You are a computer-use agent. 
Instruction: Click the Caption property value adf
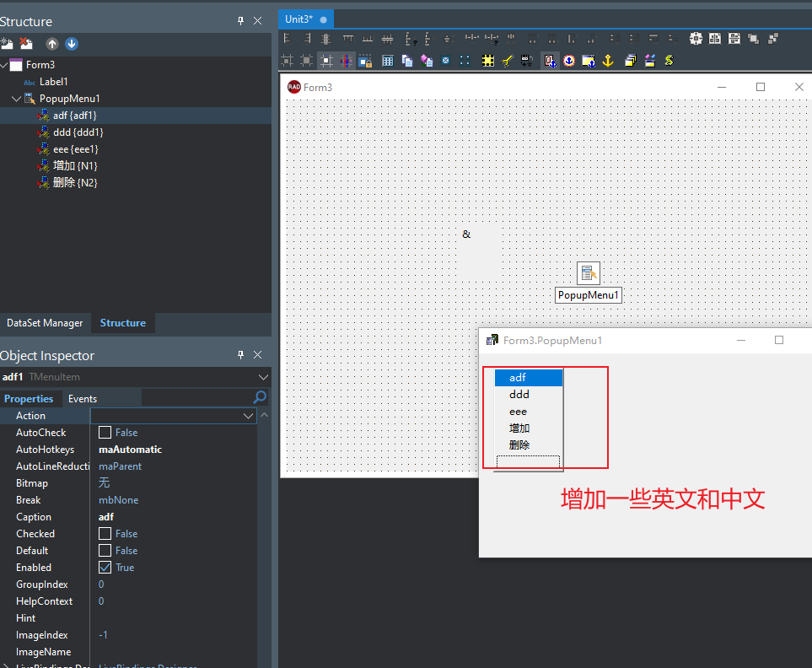pyautogui.click(x=106, y=517)
